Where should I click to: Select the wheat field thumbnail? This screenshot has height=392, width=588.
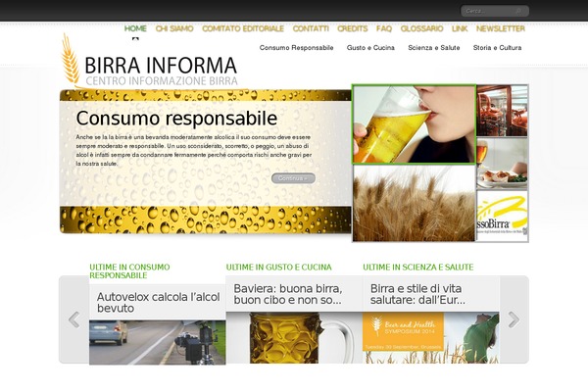[414, 203]
